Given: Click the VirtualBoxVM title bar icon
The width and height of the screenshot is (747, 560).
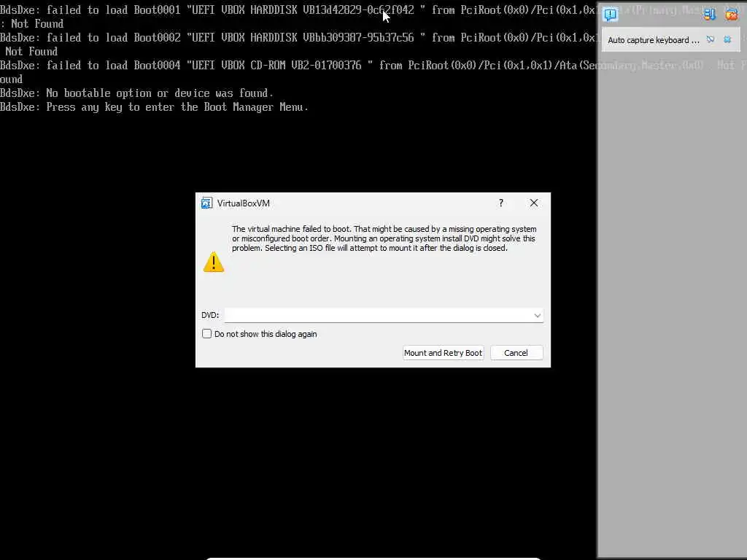Looking at the screenshot, I should [206, 203].
